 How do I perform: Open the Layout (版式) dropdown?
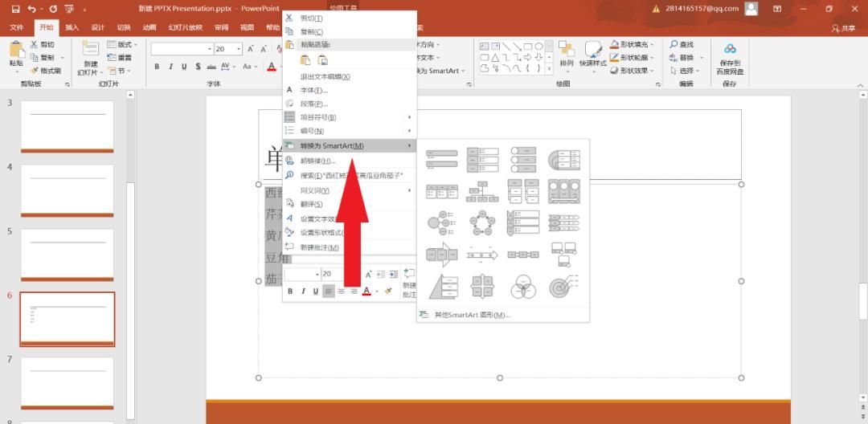tap(122, 44)
